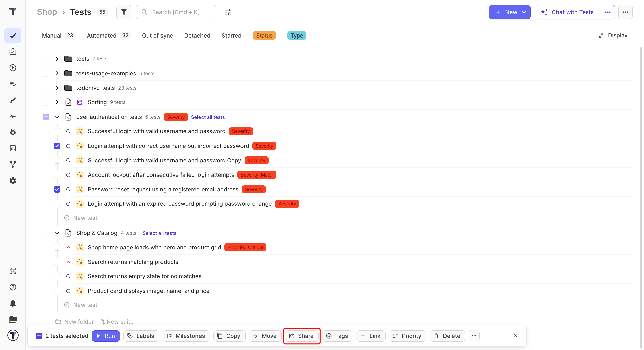Open more bulk actions three-dot button
The width and height of the screenshot is (644, 350).
pos(474,336)
